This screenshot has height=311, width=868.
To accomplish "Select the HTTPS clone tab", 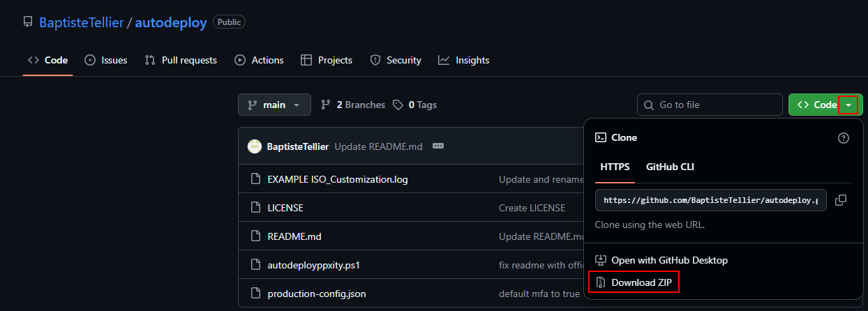I will (x=615, y=167).
